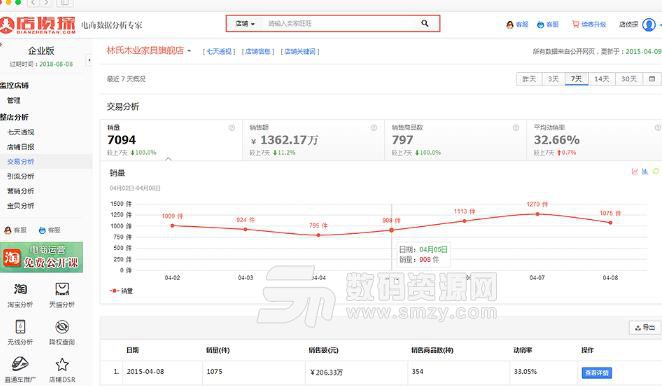
Task: Expand the 林氏木业家具旗舰店 shop dropdown
Action: click(x=189, y=51)
